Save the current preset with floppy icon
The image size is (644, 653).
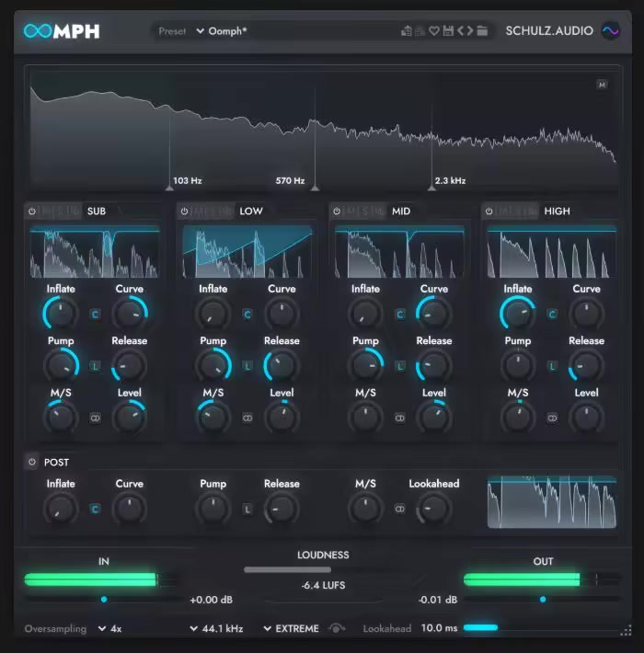click(x=447, y=31)
